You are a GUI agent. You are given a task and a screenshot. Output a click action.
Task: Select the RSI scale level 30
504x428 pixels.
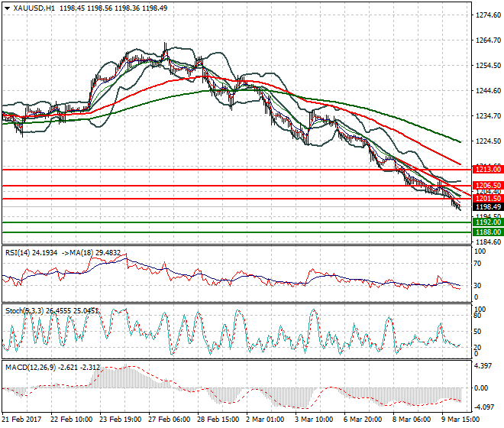[x=478, y=285]
